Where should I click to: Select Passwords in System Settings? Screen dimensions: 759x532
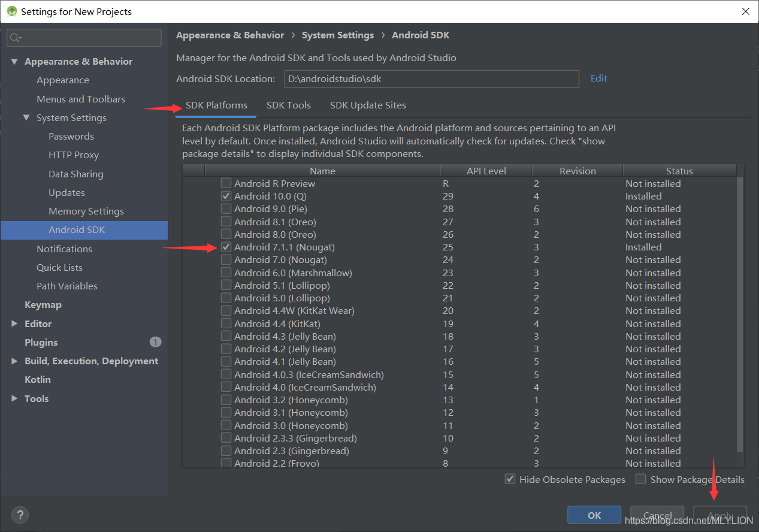[71, 137]
